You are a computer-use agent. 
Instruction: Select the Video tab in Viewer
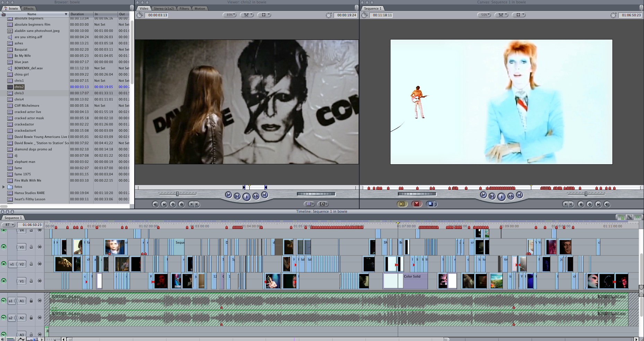pos(144,8)
